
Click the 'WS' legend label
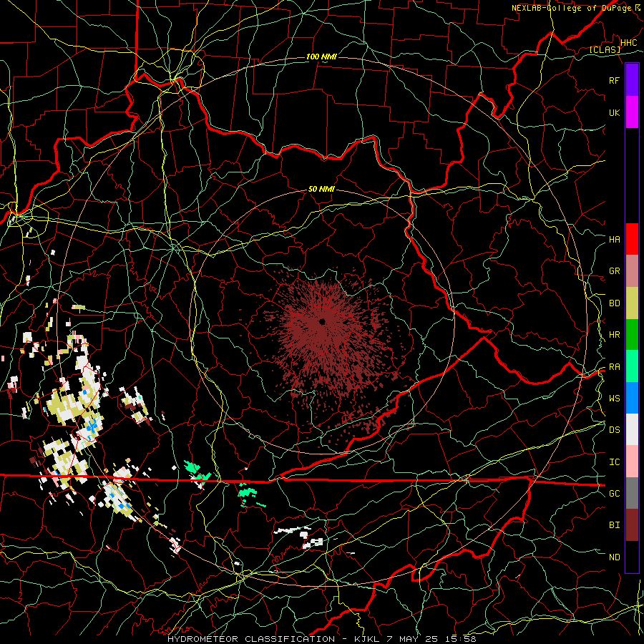click(x=614, y=398)
